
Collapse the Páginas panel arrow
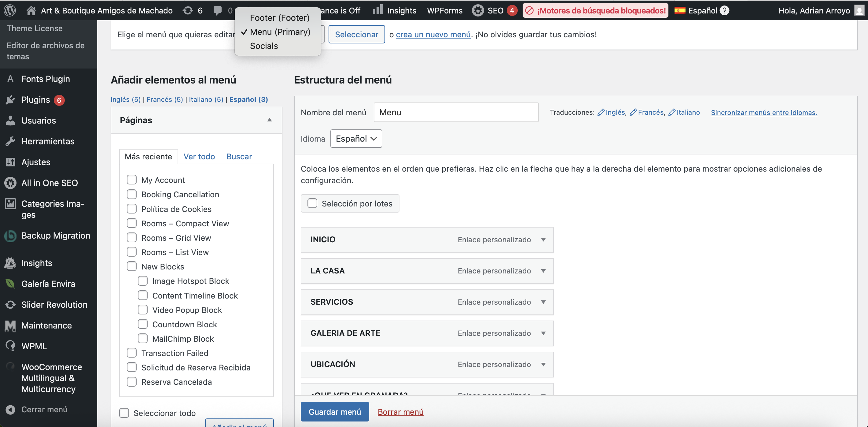[x=269, y=120]
